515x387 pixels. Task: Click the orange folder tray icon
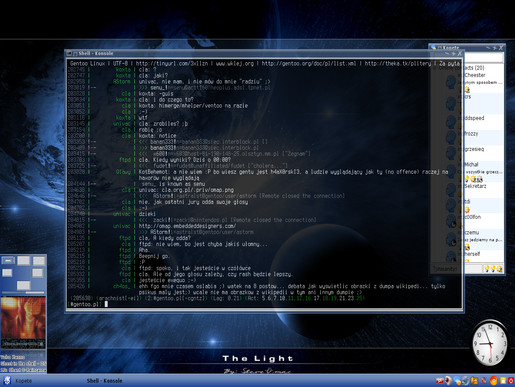(474, 380)
